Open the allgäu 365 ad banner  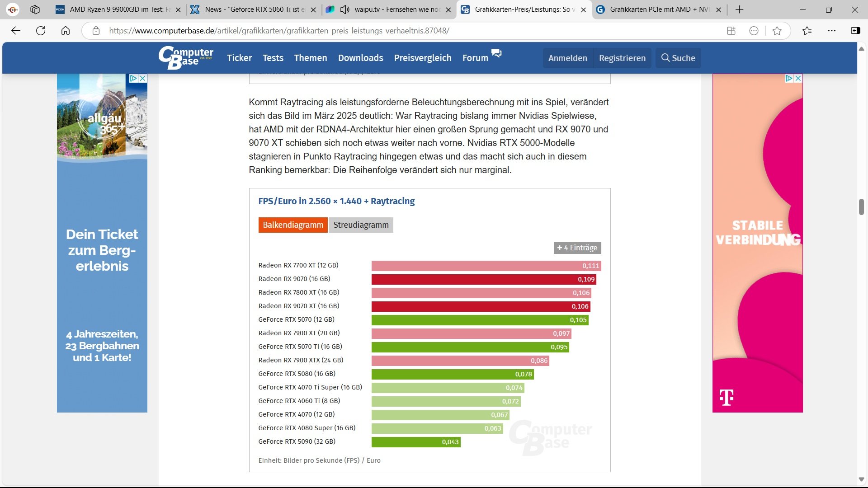point(102,244)
